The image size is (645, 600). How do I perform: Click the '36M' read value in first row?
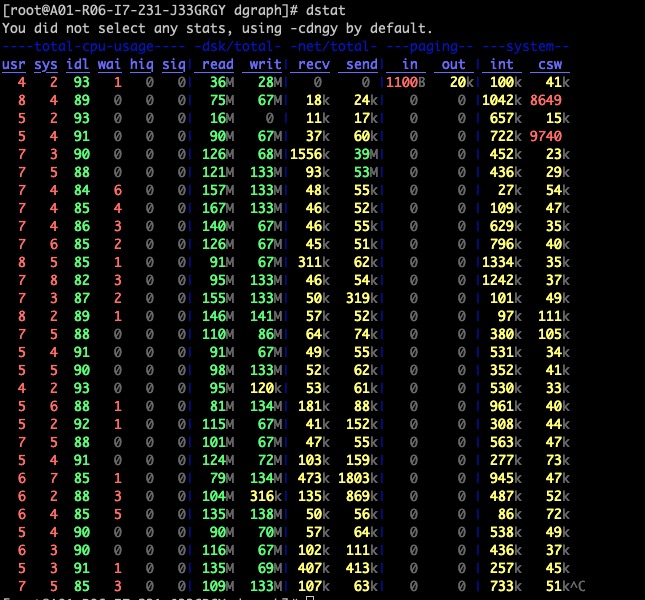tap(222, 82)
